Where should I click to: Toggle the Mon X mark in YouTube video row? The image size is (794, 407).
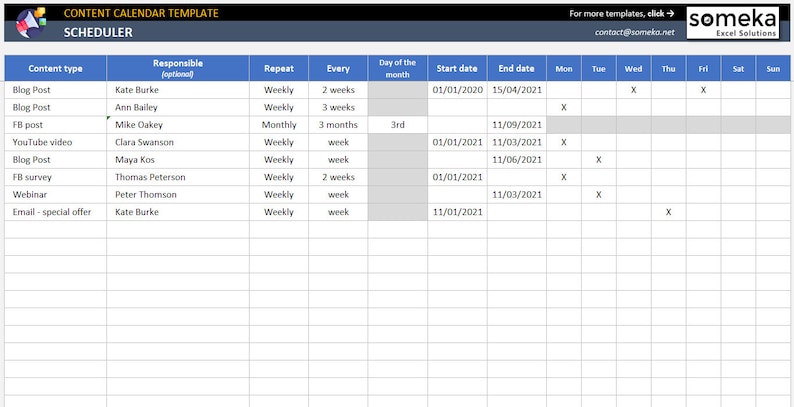[564, 142]
